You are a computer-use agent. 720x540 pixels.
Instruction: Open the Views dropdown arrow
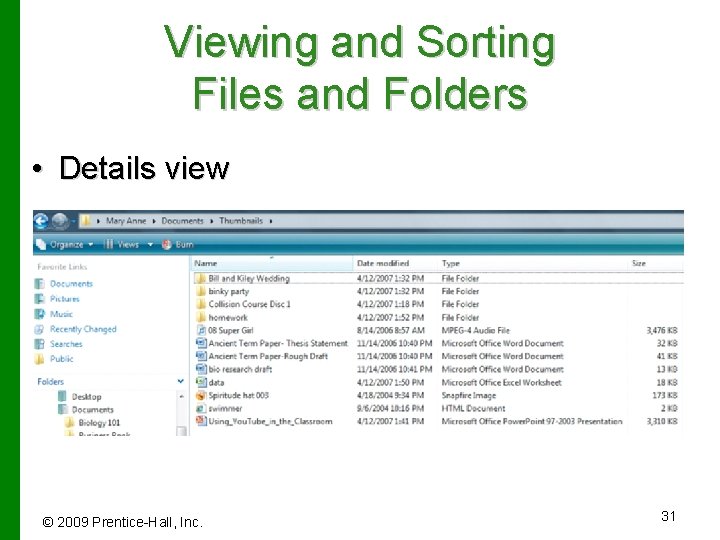tap(150, 244)
